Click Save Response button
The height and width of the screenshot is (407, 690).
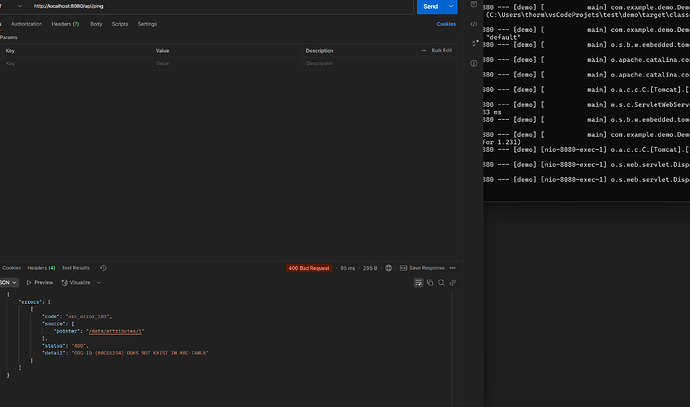pyautogui.click(x=422, y=268)
